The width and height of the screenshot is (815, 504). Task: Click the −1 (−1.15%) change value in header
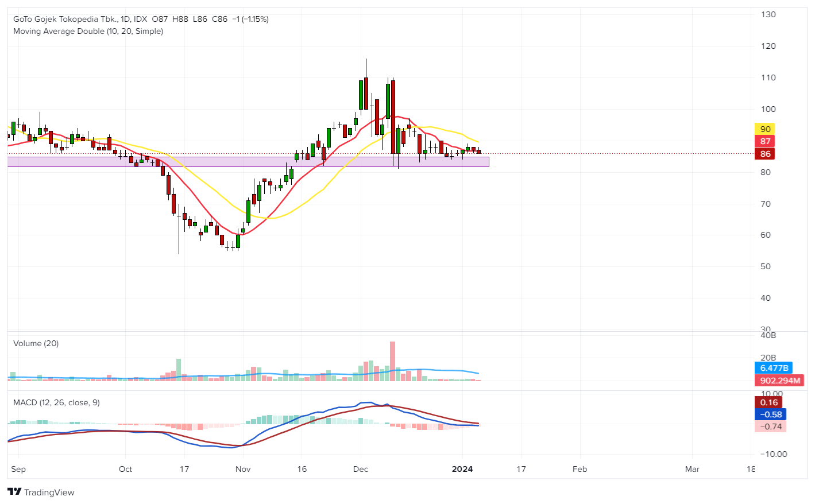pyautogui.click(x=250, y=19)
